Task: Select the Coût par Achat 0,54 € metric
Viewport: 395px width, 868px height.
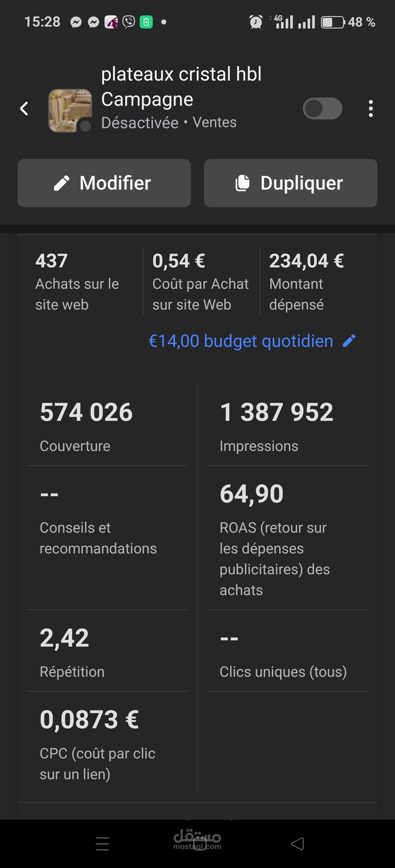Action: point(201,282)
